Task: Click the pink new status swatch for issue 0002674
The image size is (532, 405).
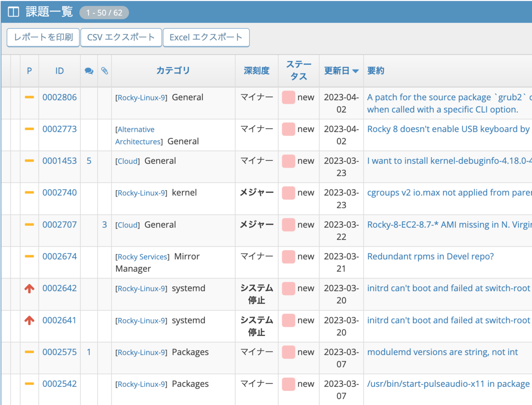Action: [x=288, y=257]
